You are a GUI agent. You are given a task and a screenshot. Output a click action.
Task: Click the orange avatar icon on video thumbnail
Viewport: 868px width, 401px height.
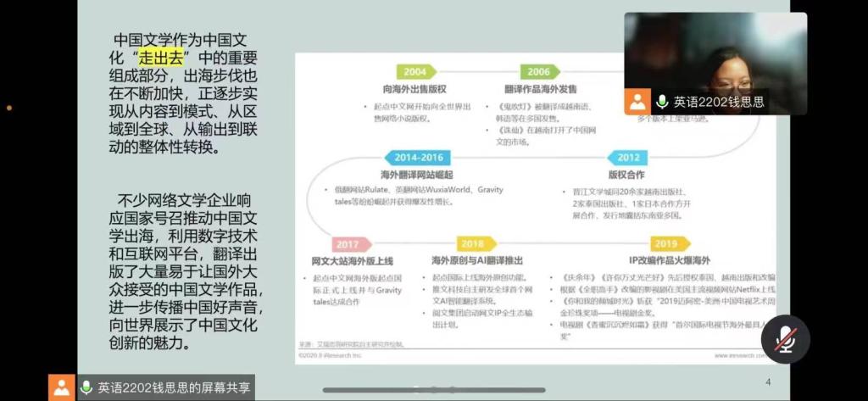click(x=637, y=102)
